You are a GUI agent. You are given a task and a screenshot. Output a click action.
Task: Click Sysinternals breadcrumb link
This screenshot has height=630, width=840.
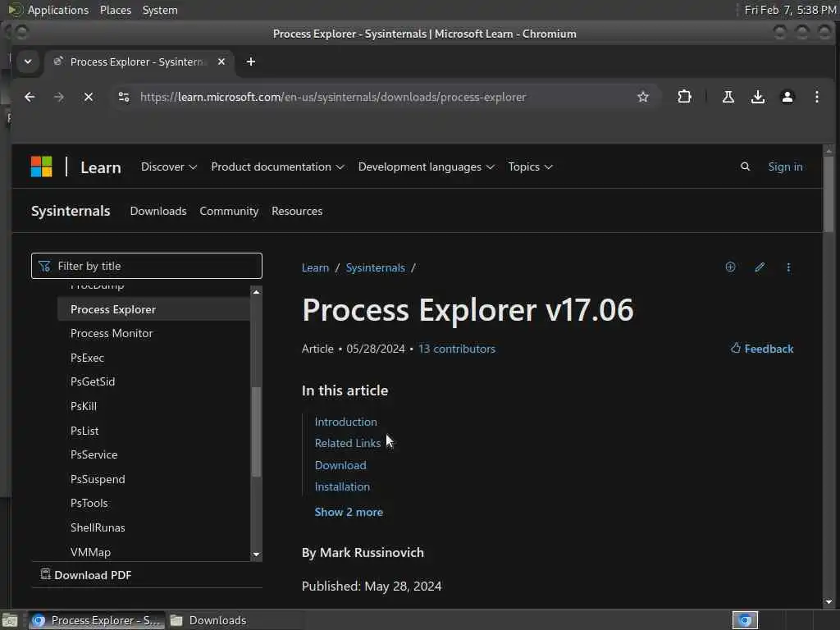coord(375,267)
